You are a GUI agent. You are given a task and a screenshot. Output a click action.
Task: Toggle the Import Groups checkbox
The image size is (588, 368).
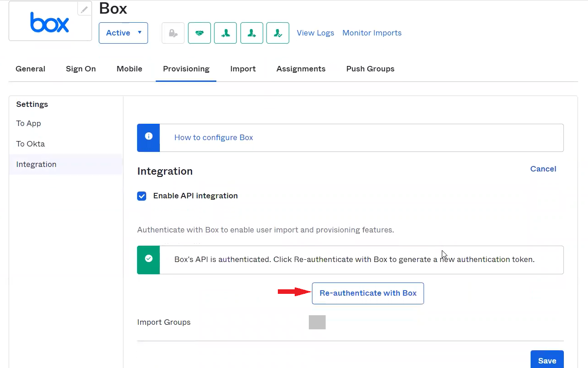point(317,322)
